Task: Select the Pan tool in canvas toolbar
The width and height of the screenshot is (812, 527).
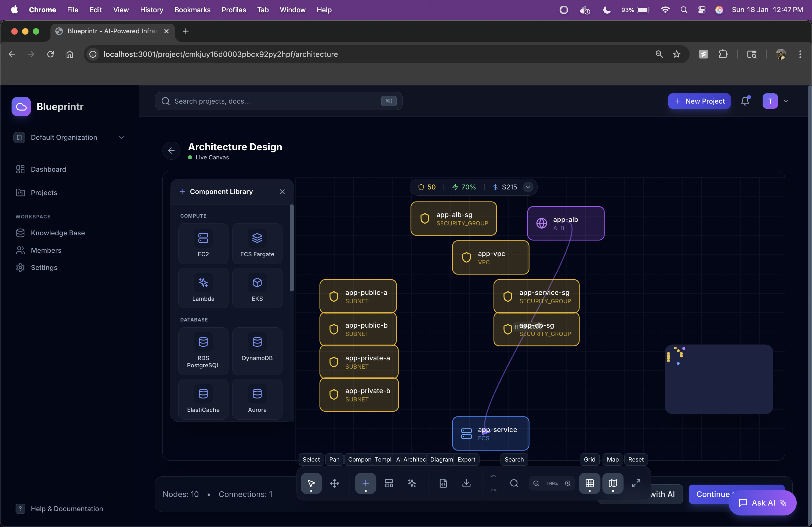Action: (334, 483)
